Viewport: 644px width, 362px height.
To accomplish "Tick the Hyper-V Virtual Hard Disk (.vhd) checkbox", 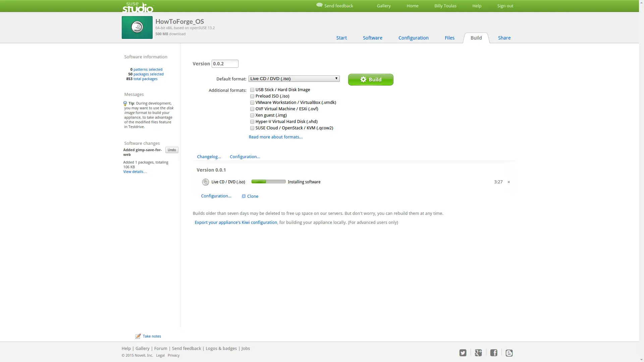I will pos(252,122).
